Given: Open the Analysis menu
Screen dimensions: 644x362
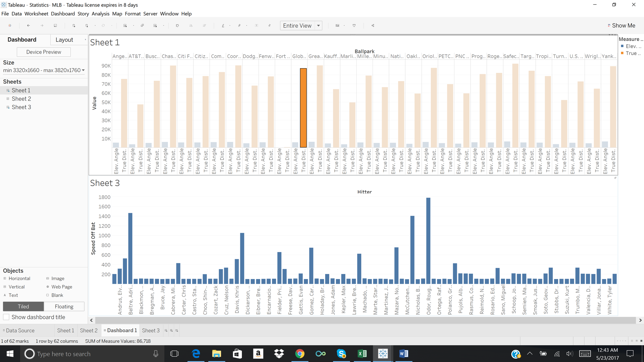Looking at the screenshot, I should pos(100,14).
